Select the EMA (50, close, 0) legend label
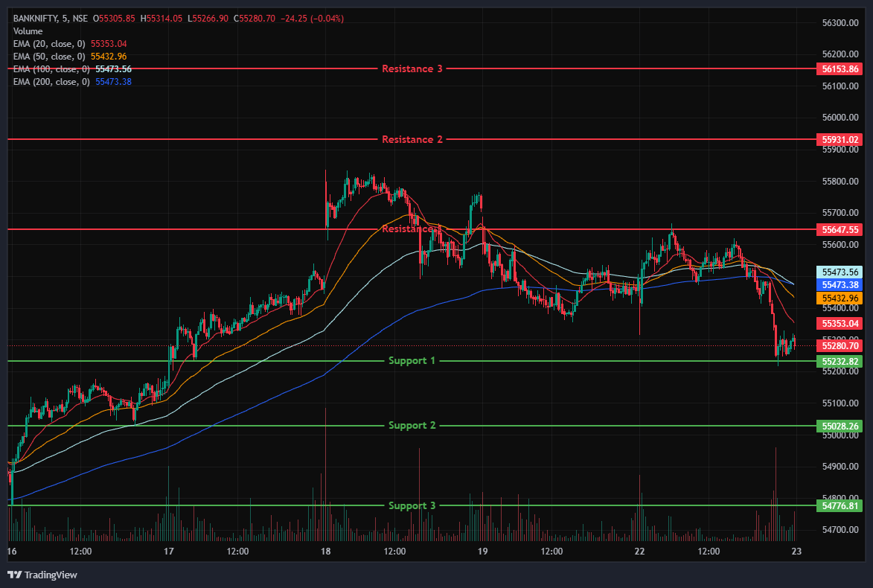The image size is (873, 588). click(x=50, y=57)
